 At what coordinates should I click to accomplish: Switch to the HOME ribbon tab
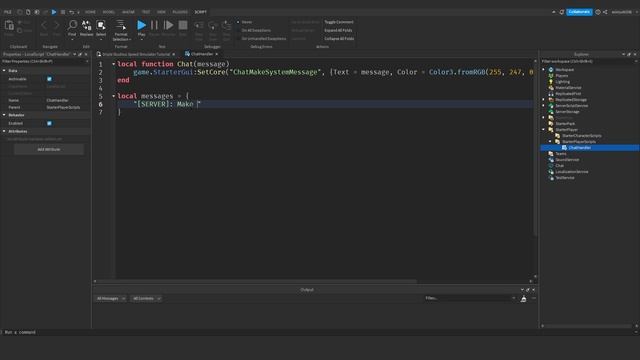[x=90, y=12]
